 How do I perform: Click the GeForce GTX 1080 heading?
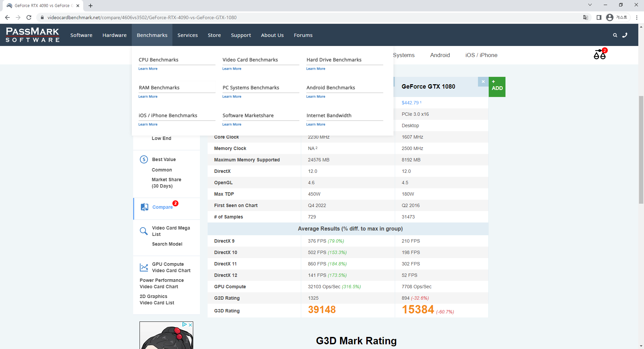428,87
